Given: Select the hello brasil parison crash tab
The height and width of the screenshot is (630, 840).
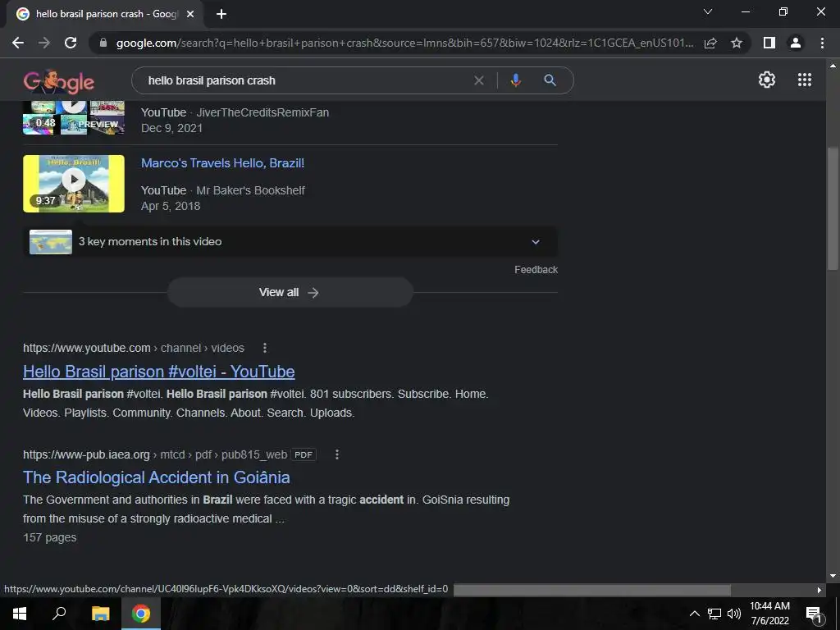Looking at the screenshot, I should pyautogui.click(x=106, y=15).
